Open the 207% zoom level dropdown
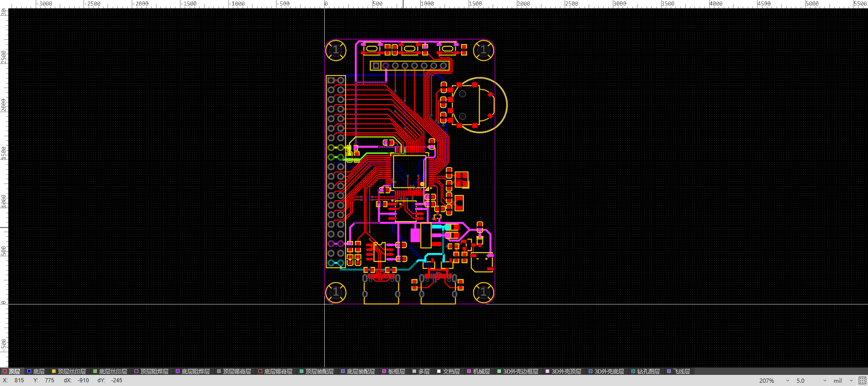Image resolution: width=868 pixels, height=386 pixels. pos(774,380)
